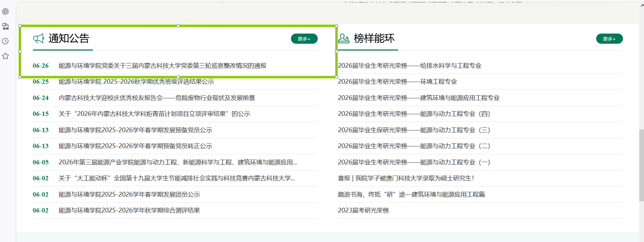Open 踏浪书海，终抵“研”途 article
Viewport: 644px width, 242px height.
pos(411,195)
